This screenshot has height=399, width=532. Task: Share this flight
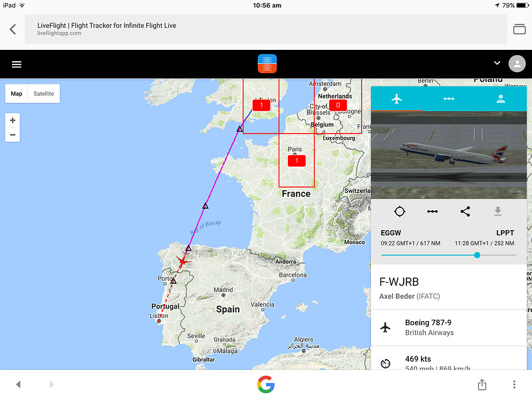[465, 211]
